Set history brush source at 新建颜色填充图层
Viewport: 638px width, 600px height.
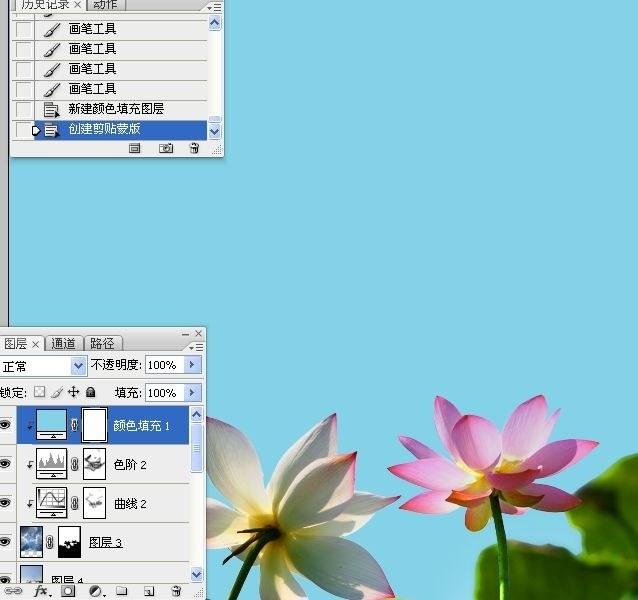23,109
